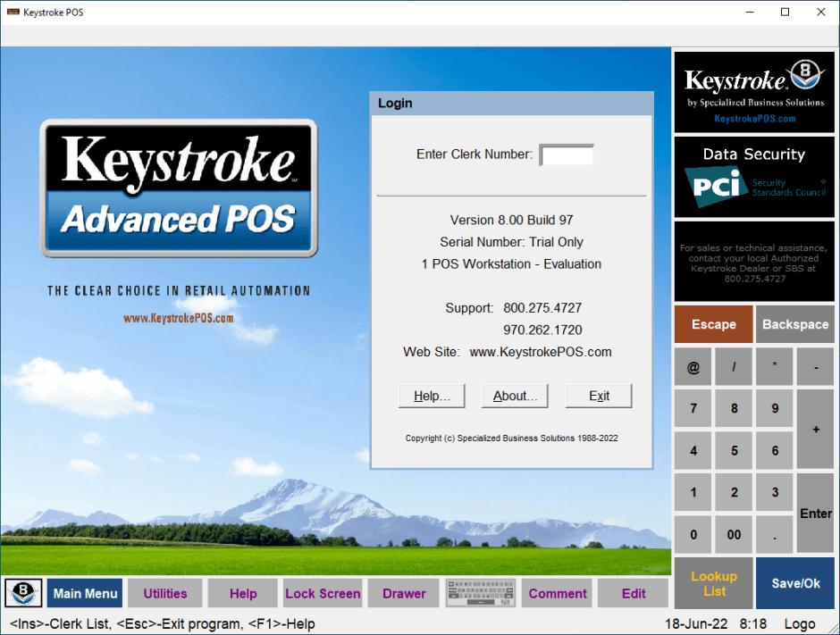
Task: Minimize the Keystroke POS window
Action: tap(750, 12)
